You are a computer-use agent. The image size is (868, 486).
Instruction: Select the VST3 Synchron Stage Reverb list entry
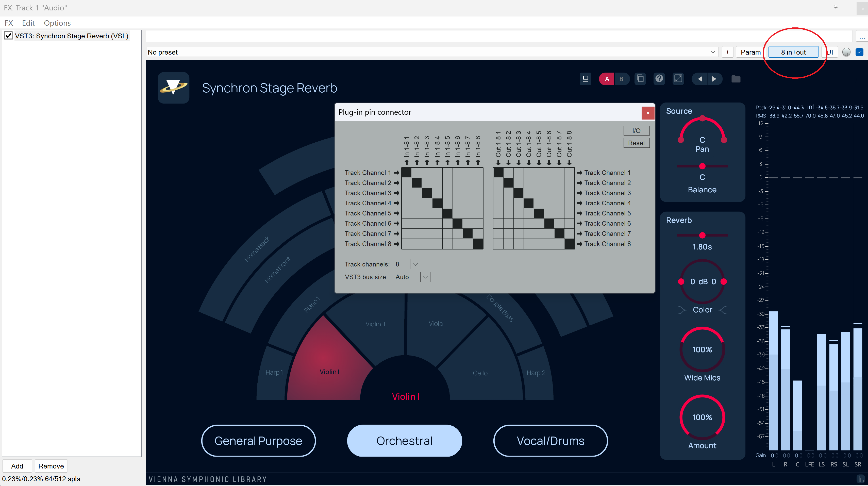(x=71, y=36)
